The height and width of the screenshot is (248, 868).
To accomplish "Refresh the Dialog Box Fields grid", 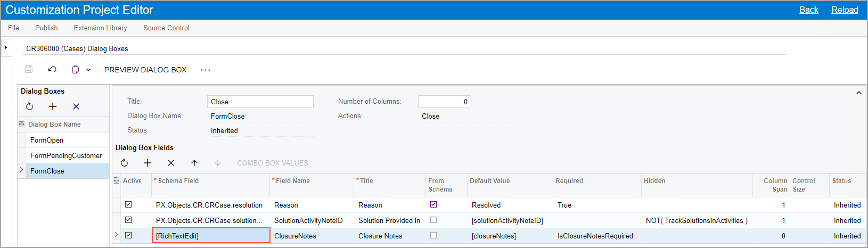I will [124, 163].
